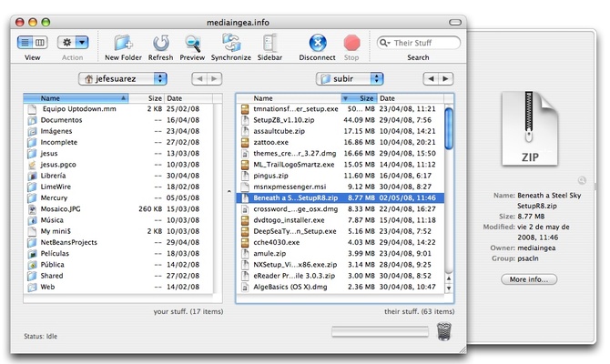
Task: Sort remote files by Name column
Action: click(x=289, y=98)
